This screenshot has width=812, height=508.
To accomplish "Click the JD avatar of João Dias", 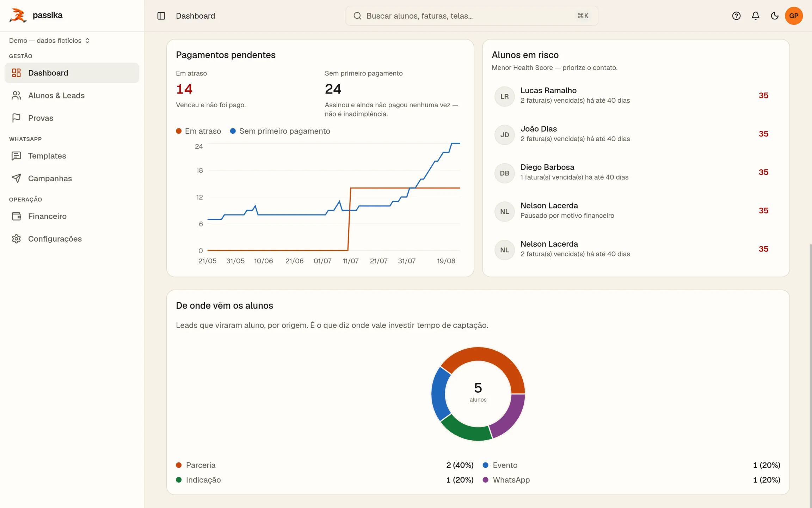I will pos(504,135).
